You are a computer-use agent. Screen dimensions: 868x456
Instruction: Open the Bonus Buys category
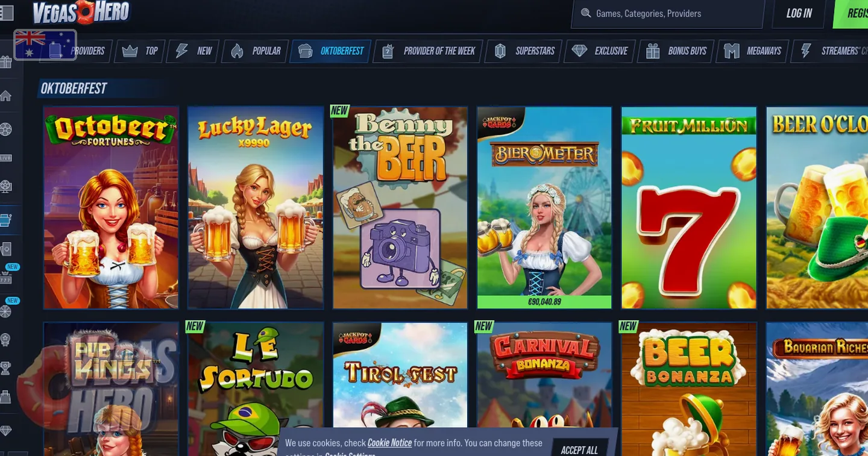click(676, 51)
